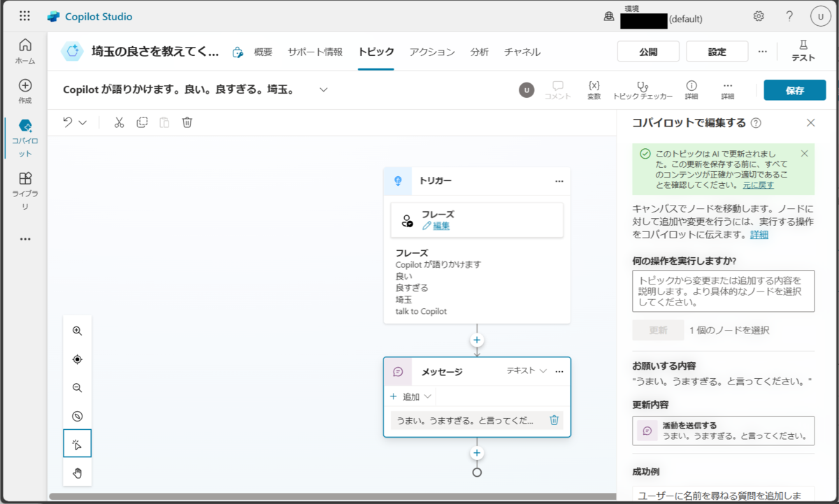Click the message text うまい。うますぎる field
839x504 pixels.
(x=465, y=420)
